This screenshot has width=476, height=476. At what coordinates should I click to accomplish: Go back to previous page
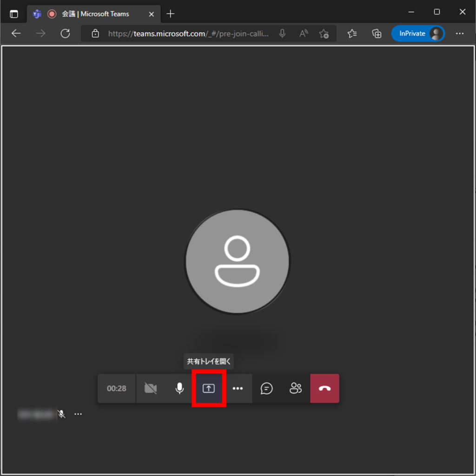pyautogui.click(x=16, y=33)
